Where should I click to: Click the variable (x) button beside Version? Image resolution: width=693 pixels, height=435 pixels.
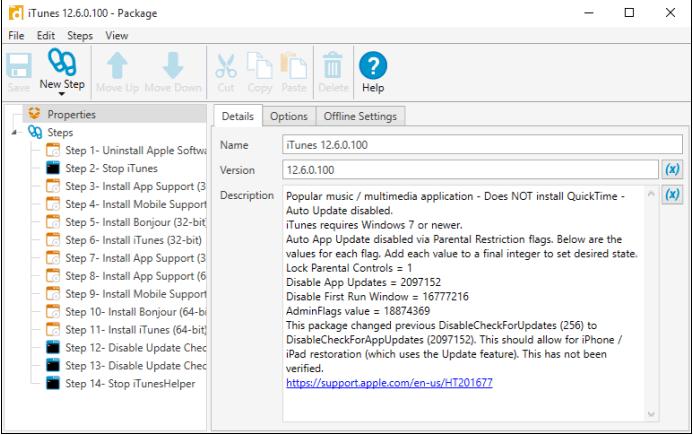coord(672,169)
